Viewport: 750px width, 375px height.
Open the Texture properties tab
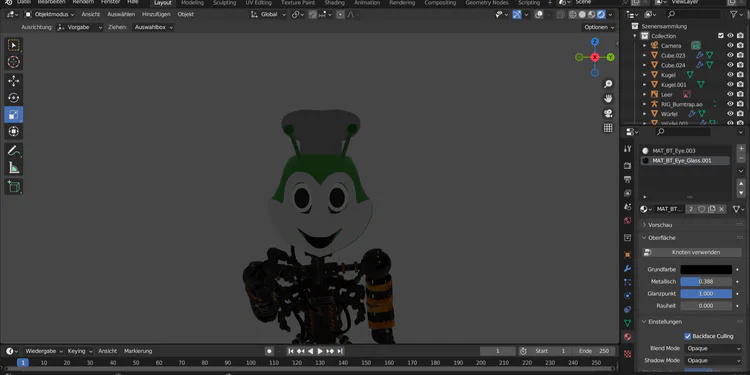[628, 354]
